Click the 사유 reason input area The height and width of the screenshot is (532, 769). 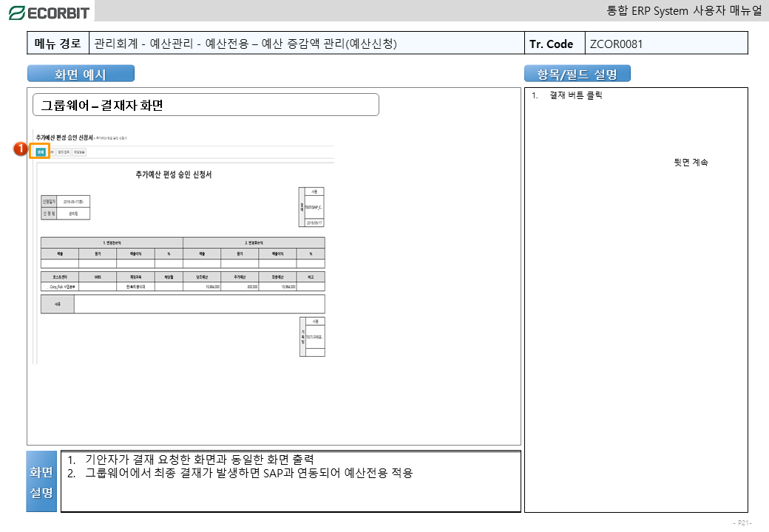pyautogui.click(x=199, y=304)
